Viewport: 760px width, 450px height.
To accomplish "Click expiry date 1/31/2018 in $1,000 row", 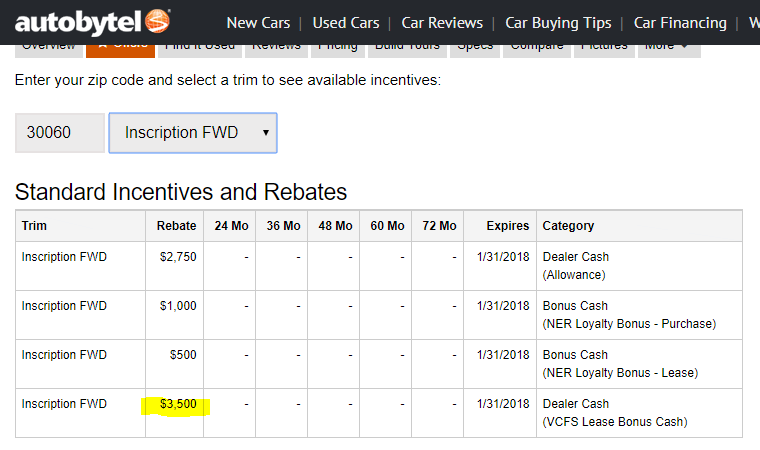I will click(503, 306).
